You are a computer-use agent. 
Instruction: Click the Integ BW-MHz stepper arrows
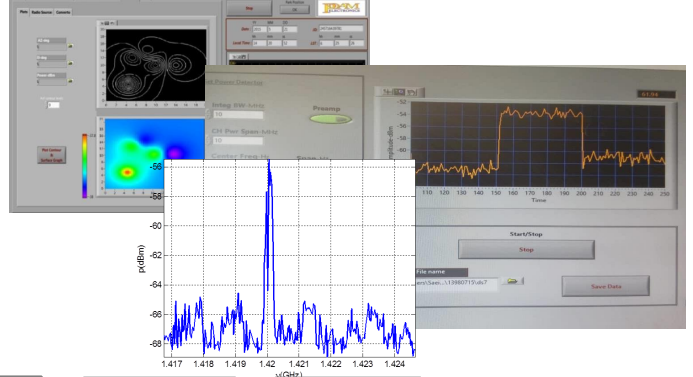coord(209,114)
